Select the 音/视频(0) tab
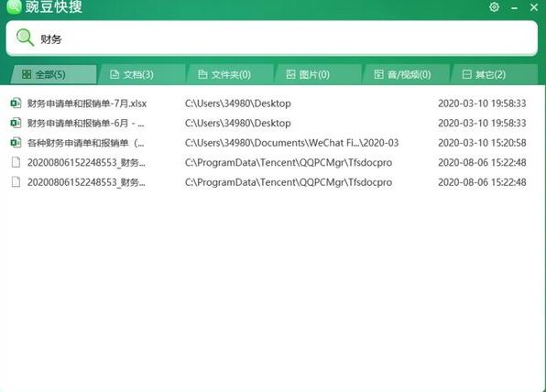 (x=406, y=74)
